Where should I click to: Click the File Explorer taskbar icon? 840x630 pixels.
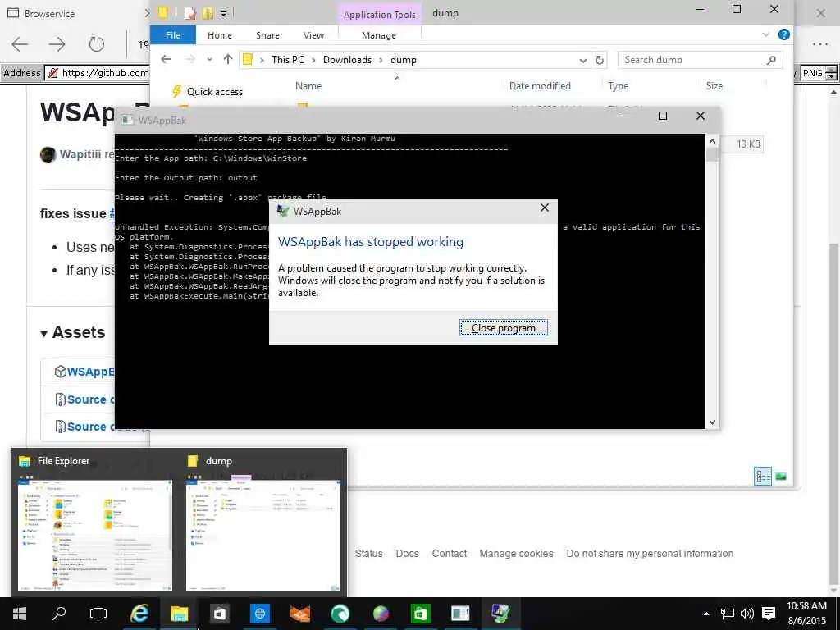179,614
